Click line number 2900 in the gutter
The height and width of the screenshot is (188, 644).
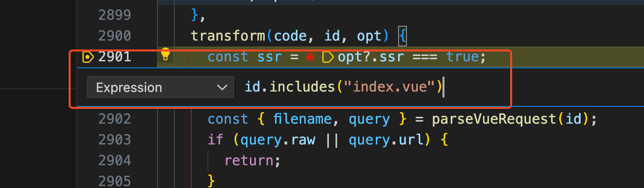(x=114, y=36)
